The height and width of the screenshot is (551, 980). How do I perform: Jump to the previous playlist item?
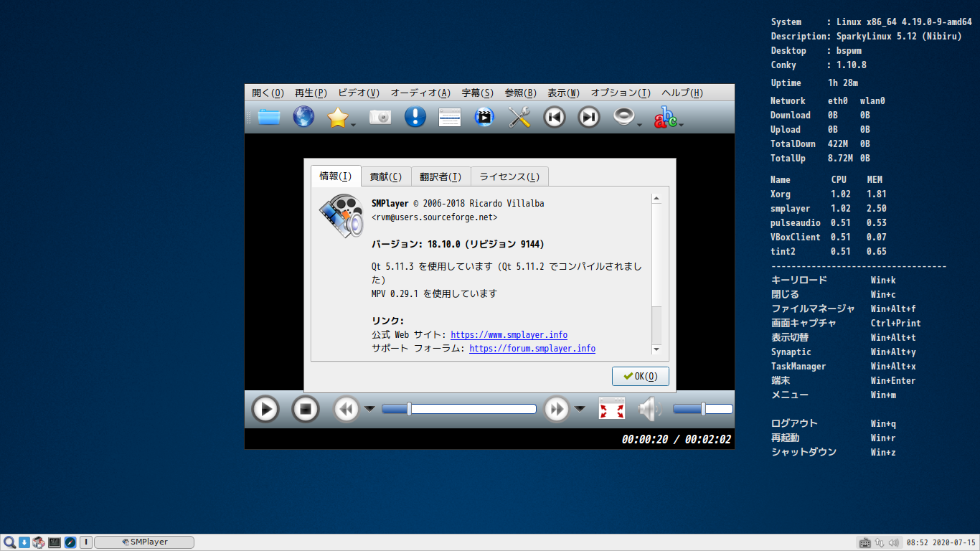tap(554, 117)
